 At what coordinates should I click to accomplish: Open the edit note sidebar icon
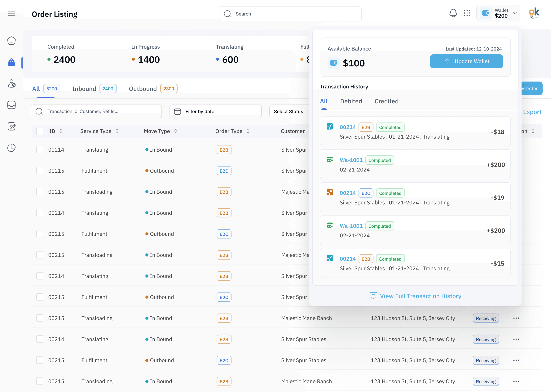(x=12, y=126)
